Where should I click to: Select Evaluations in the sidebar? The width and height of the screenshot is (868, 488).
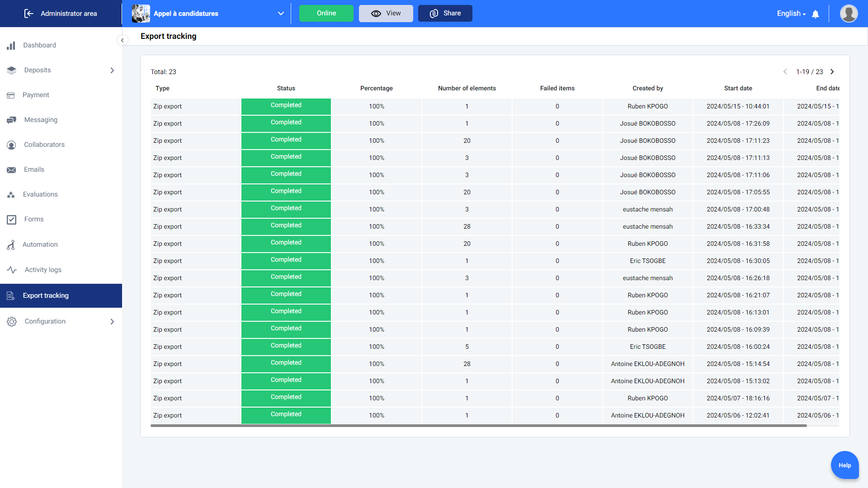coord(40,194)
